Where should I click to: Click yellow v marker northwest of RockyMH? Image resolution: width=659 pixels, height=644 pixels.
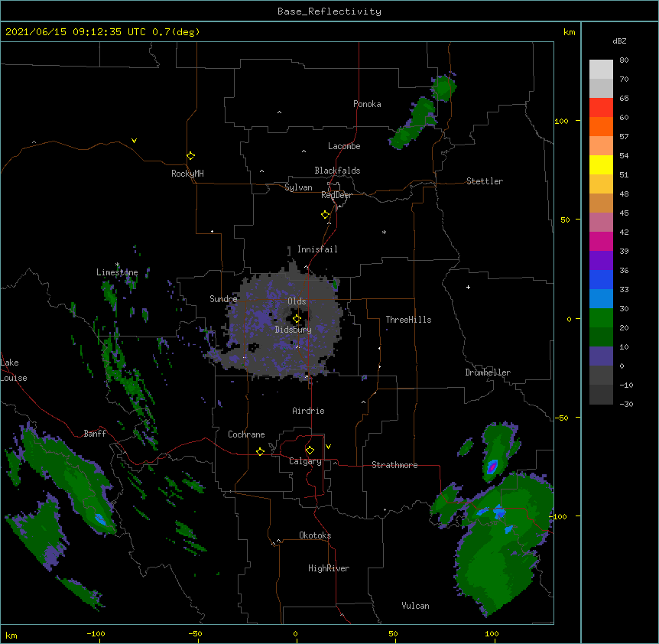[134, 141]
